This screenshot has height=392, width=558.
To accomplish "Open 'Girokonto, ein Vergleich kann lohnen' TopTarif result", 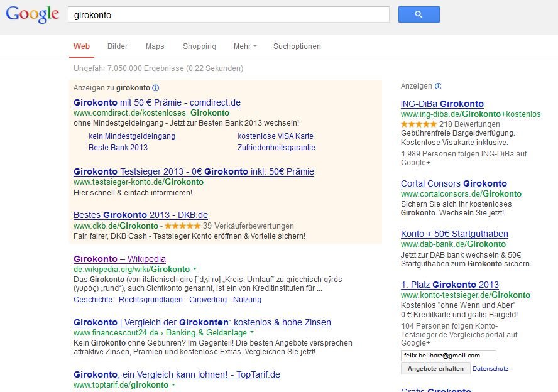I will pos(177,374).
